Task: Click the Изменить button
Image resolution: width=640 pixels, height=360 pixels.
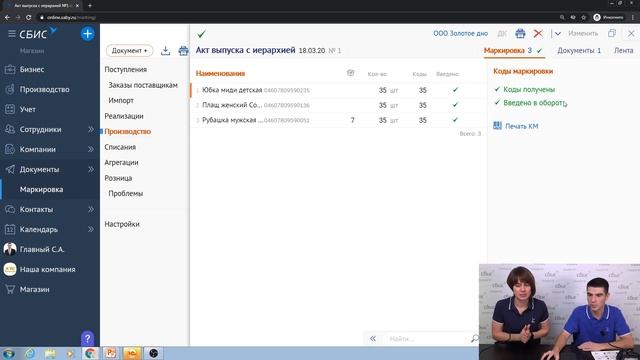Action: pyautogui.click(x=583, y=33)
